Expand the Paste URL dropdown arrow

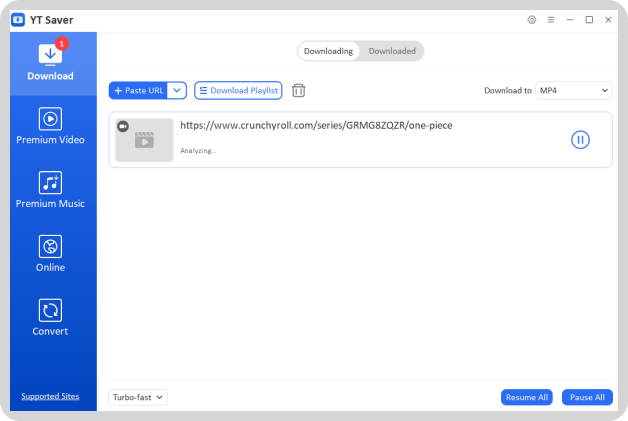point(177,91)
